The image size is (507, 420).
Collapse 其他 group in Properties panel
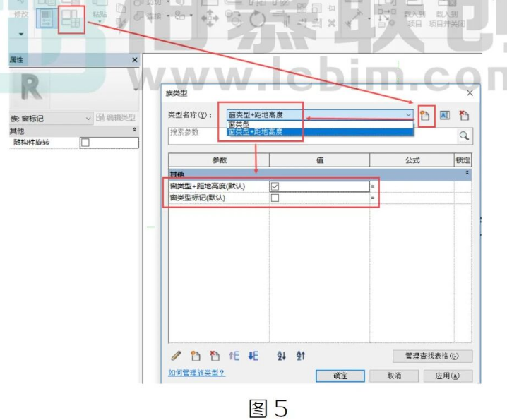[134, 130]
